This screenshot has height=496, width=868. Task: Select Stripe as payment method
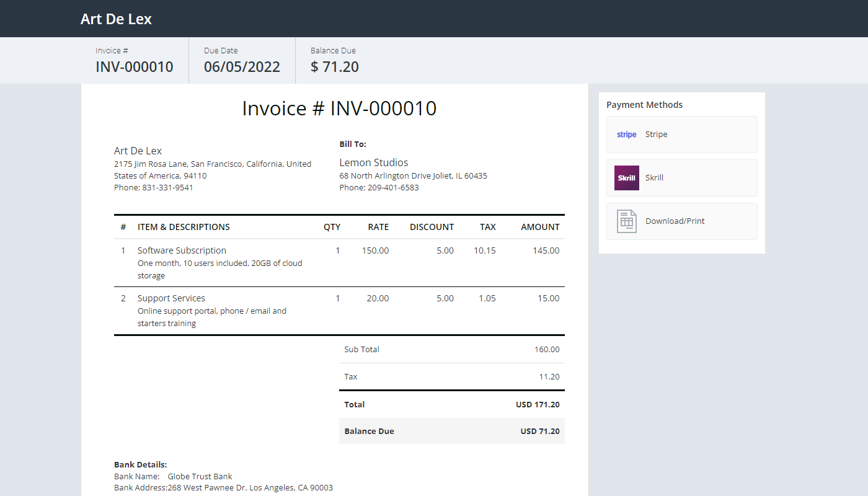[x=656, y=134]
